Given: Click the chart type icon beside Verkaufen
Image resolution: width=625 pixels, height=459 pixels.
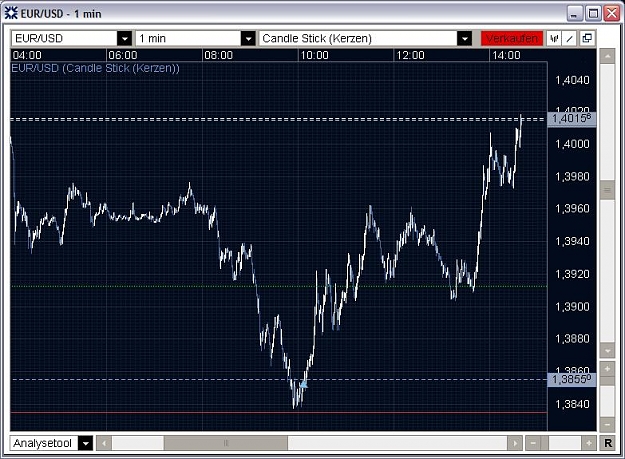Looking at the screenshot, I should pyautogui.click(x=554, y=39).
